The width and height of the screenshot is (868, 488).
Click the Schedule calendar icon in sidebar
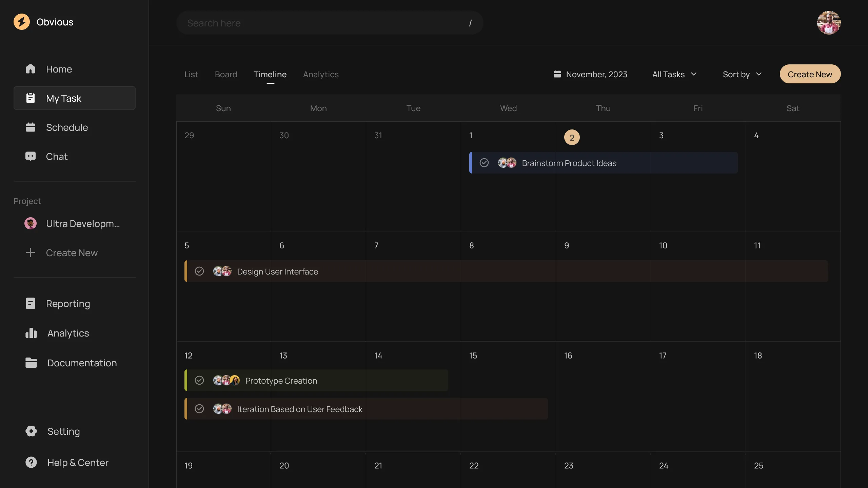pyautogui.click(x=31, y=127)
